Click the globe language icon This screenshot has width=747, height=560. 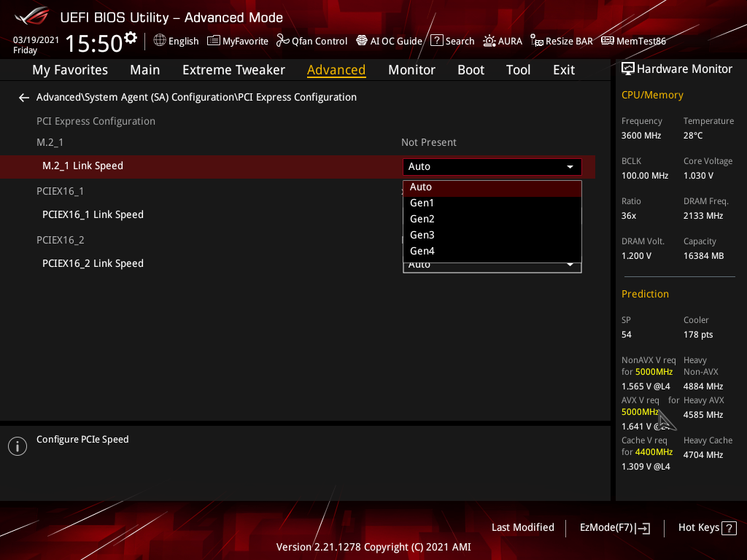click(x=160, y=41)
